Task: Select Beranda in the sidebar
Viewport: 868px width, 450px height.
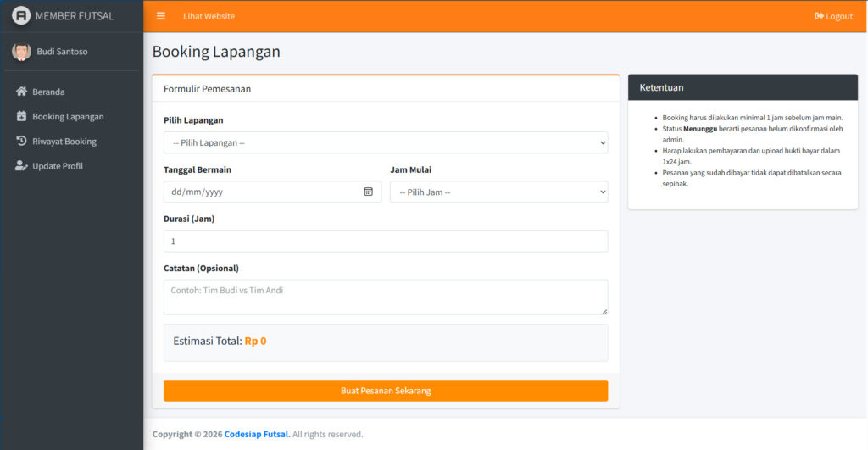Action: [x=48, y=92]
